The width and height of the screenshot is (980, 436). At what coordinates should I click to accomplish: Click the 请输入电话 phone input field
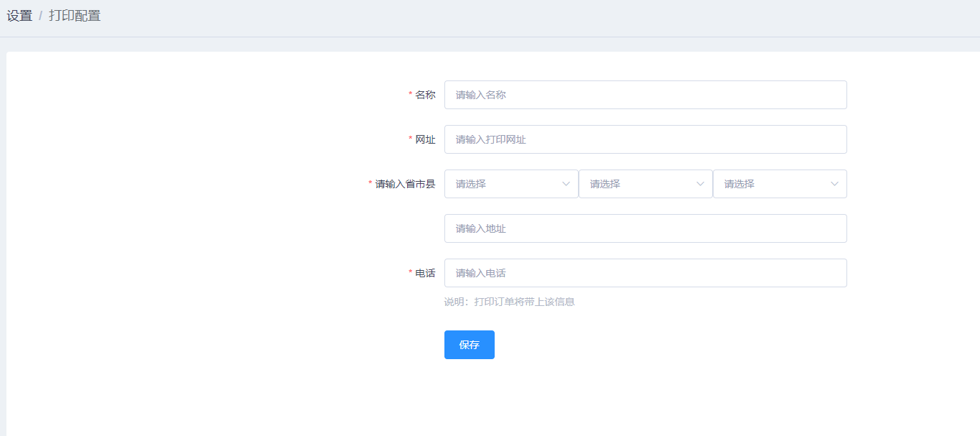pos(645,273)
